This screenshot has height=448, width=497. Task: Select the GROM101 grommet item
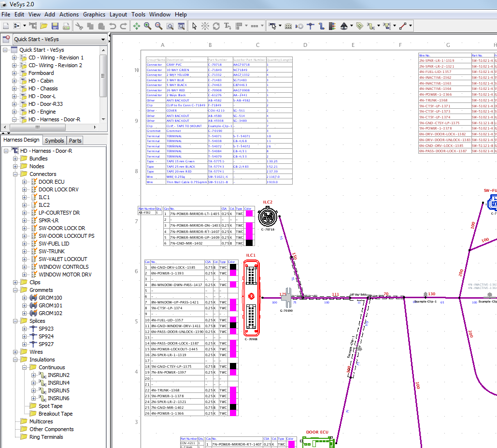click(x=50, y=305)
